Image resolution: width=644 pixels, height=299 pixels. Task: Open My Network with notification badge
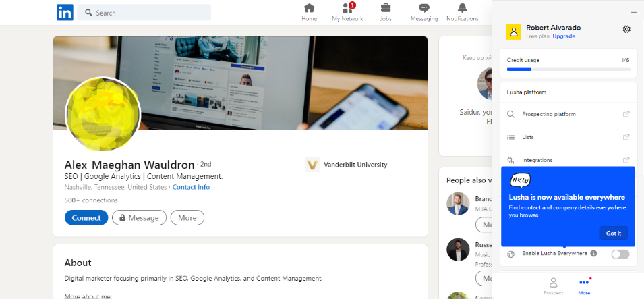point(347,12)
